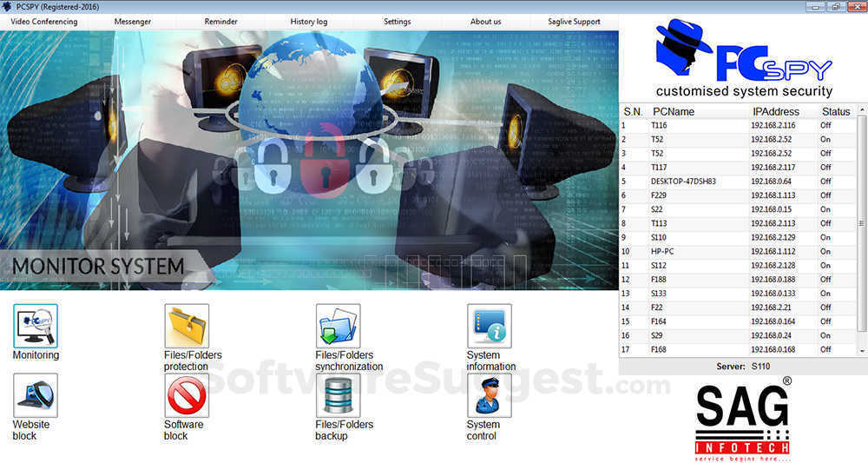Click IP address 192.168.1.113
This screenshot has width=868, height=463.
click(x=773, y=195)
